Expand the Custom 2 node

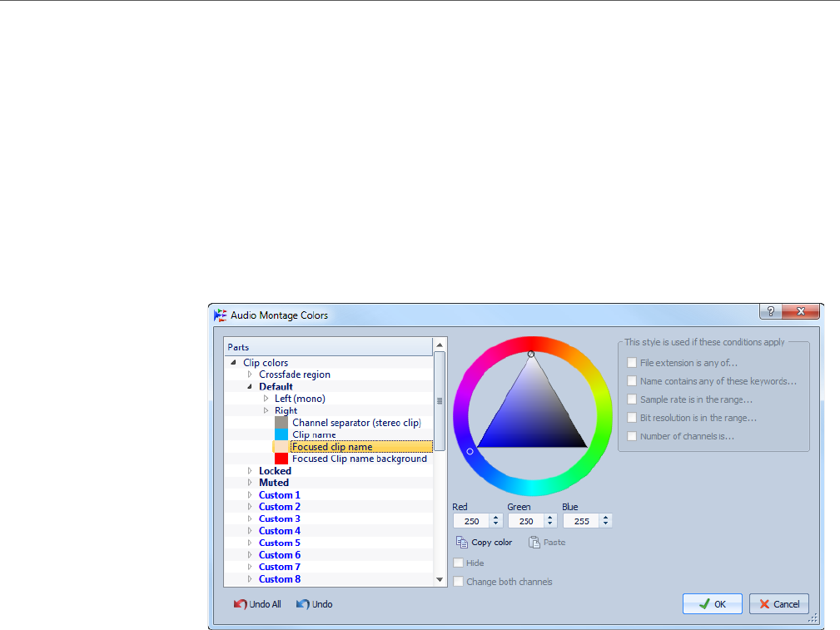pos(250,507)
